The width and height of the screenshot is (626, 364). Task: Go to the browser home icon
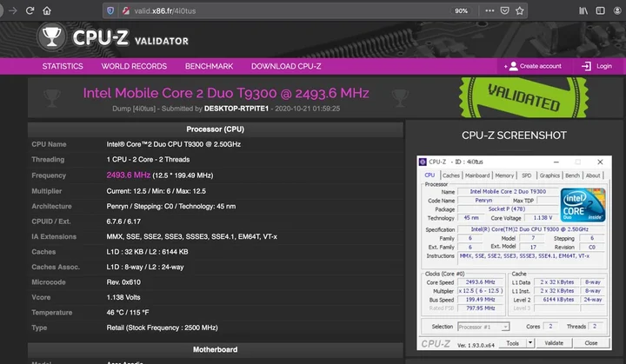point(47,10)
